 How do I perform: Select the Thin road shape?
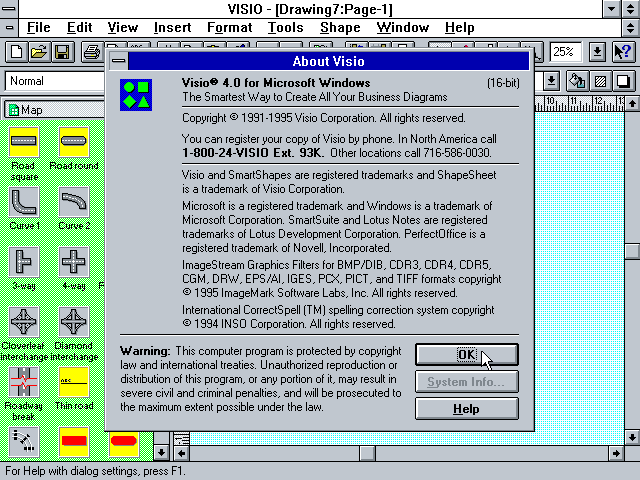[74, 382]
